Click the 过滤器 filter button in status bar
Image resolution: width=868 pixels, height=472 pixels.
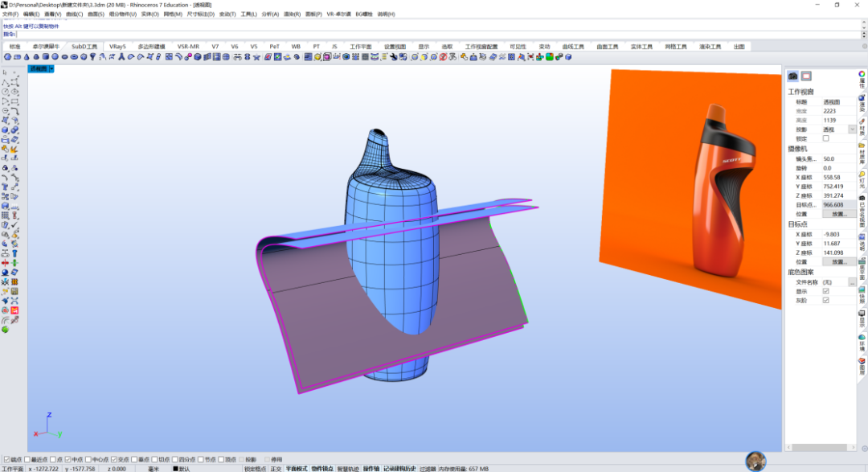click(428, 469)
